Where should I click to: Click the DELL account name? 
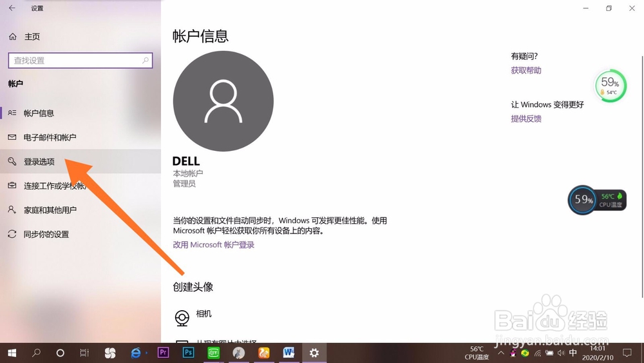[186, 161]
